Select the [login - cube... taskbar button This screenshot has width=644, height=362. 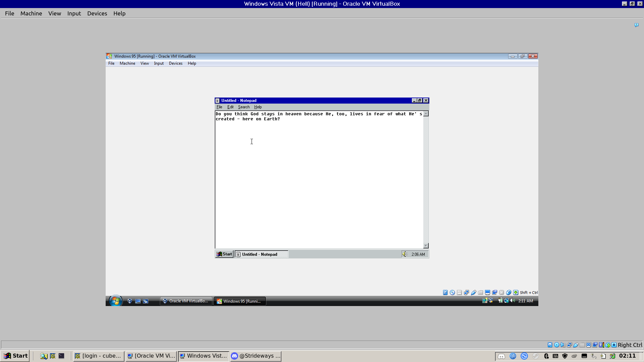point(99,356)
